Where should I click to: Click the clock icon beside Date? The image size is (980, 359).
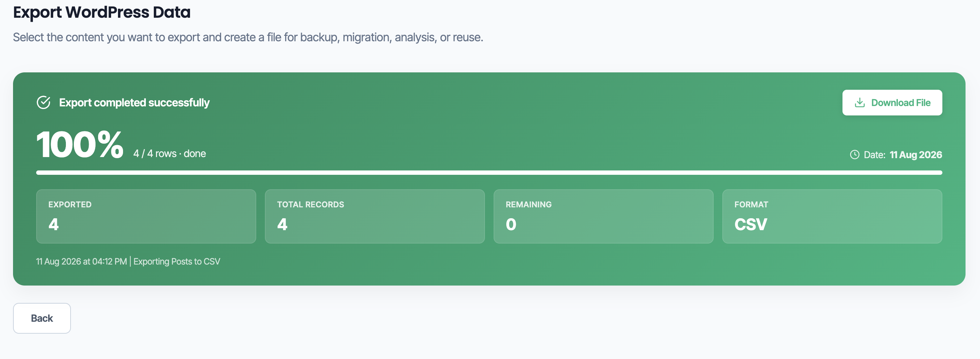tap(854, 155)
